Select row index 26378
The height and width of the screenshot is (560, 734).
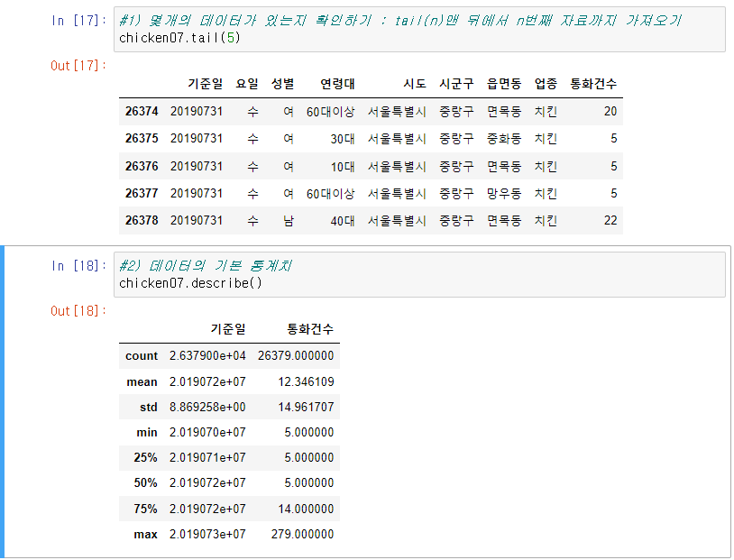tap(142, 221)
